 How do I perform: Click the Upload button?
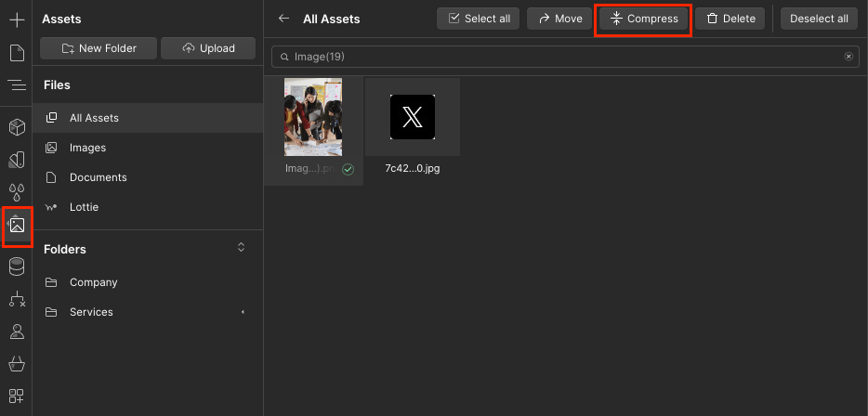pyautogui.click(x=208, y=48)
